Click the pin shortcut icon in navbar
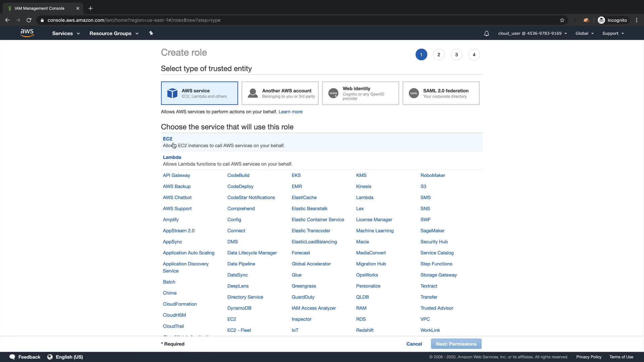The height and width of the screenshot is (362, 644). tap(151, 33)
